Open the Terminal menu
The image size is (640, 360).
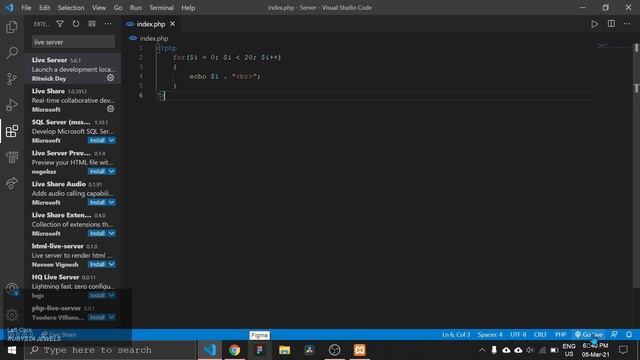tap(161, 8)
